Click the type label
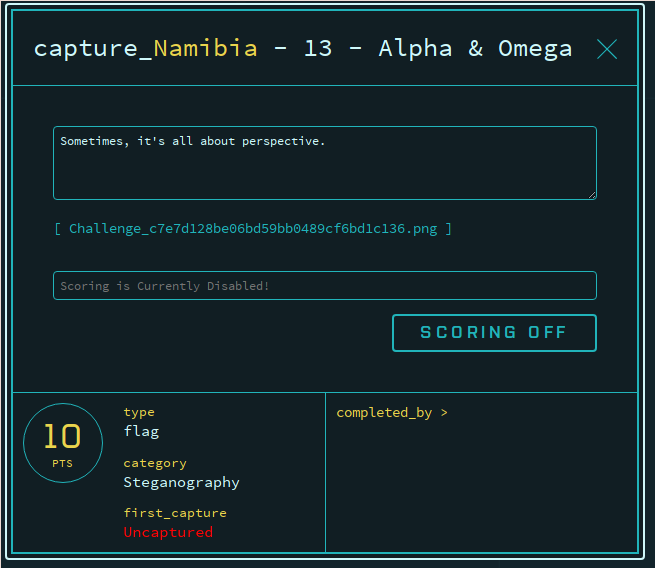The image size is (655, 568). 139,412
